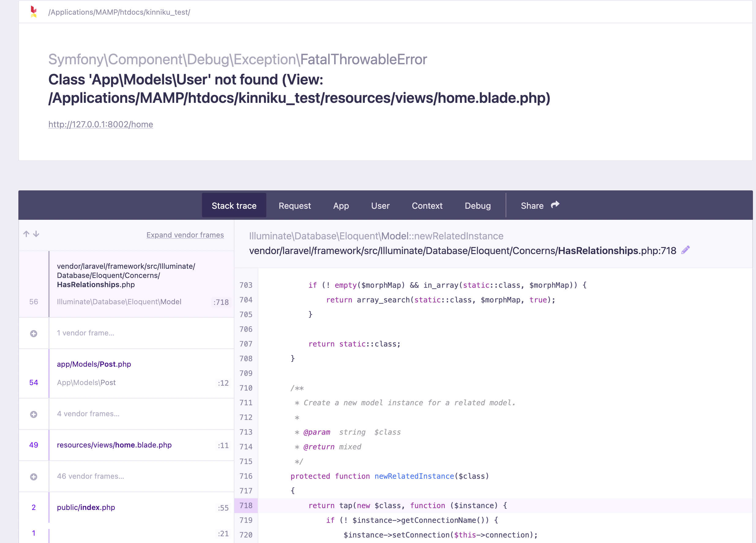
Task: Click the Ignition flame logo icon
Action: [33, 12]
